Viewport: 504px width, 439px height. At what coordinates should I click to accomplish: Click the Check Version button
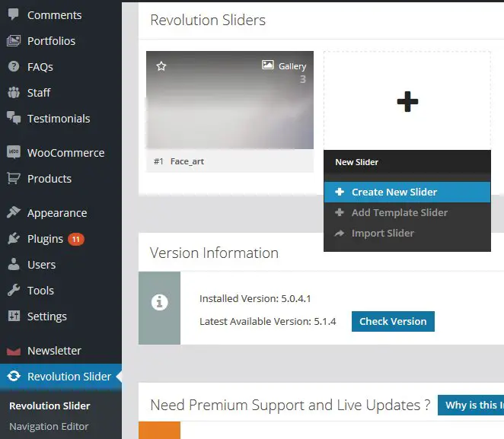click(393, 322)
